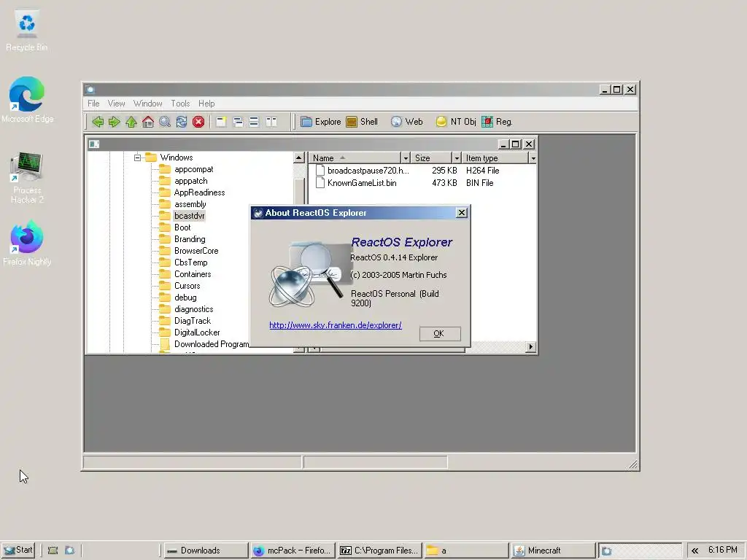747x560 pixels.
Task: Collapse the Windows folder tree node
Action: (138, 157)
